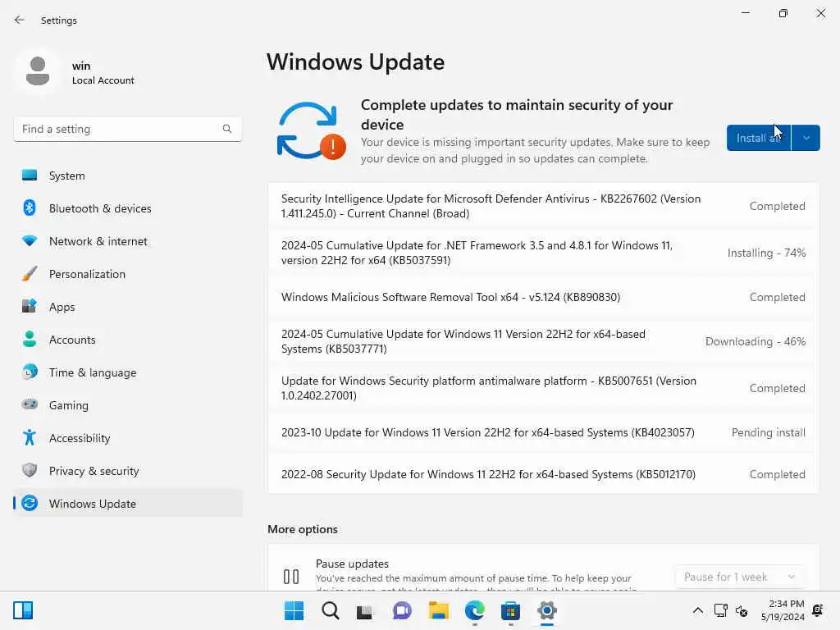
Task: Select the Apps icon in sidebar
Action: point(30,307)
